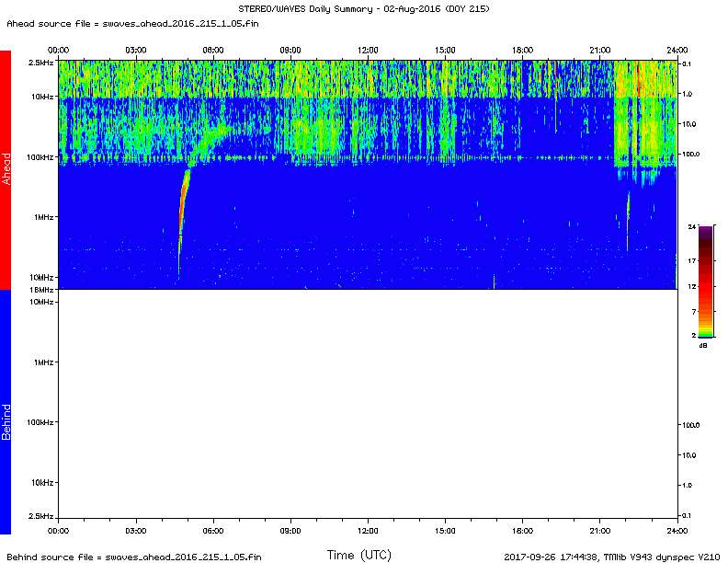Select the red Ahead sidebar band
The image size is (728, 563).
(x=6, y=169)
